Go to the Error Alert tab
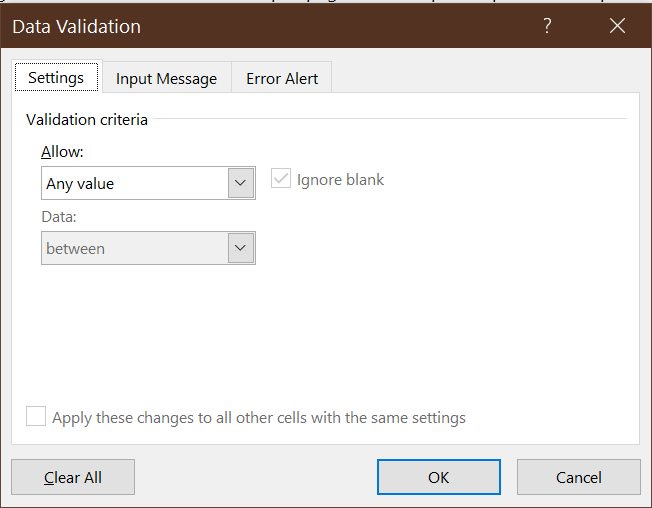Viewport: 652px width, 508px height. pos(281,79)
